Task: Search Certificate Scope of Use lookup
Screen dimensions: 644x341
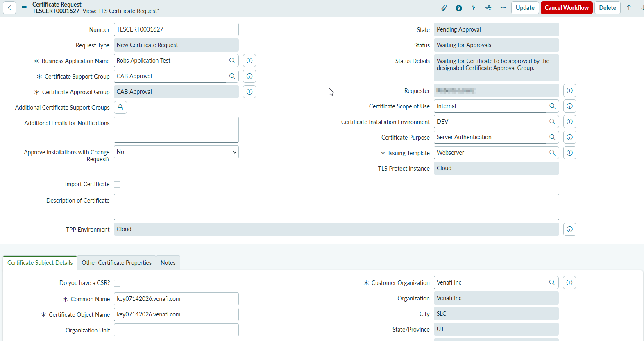Action: (x=553, y=106)
